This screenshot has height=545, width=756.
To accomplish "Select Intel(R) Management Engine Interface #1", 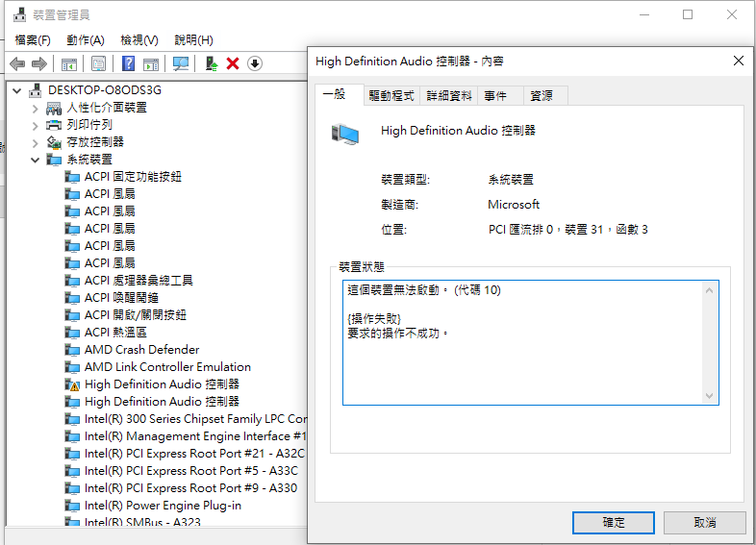I will click(x=195, y=436).
